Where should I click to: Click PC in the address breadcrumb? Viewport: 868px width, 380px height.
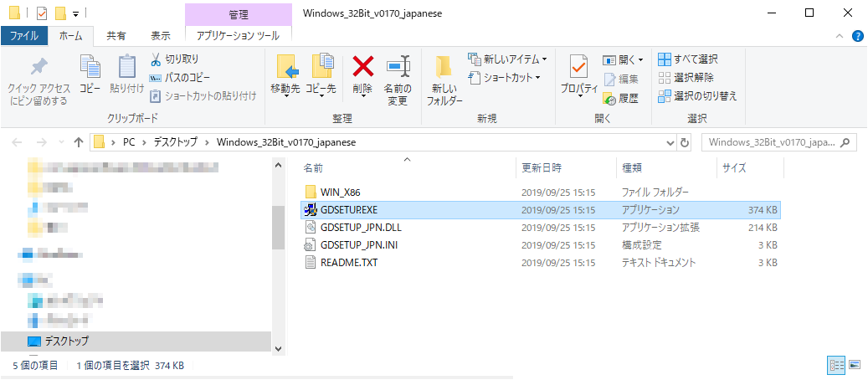(x=129, y=142)
